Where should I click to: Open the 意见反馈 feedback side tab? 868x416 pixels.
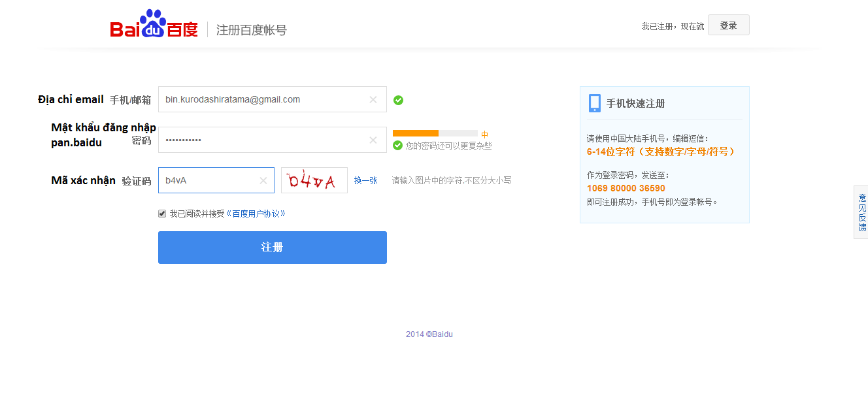pos(861,213)
